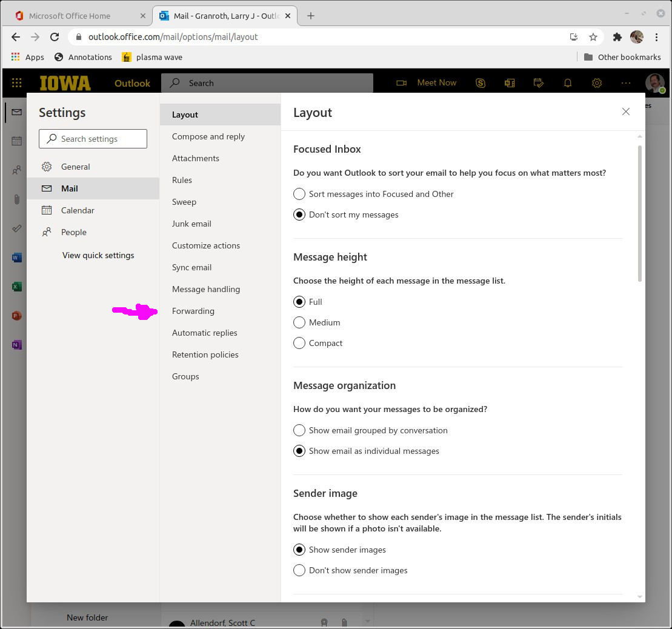
Task: Click the settings gear in Outlook header
Action: tap(597, 83)
